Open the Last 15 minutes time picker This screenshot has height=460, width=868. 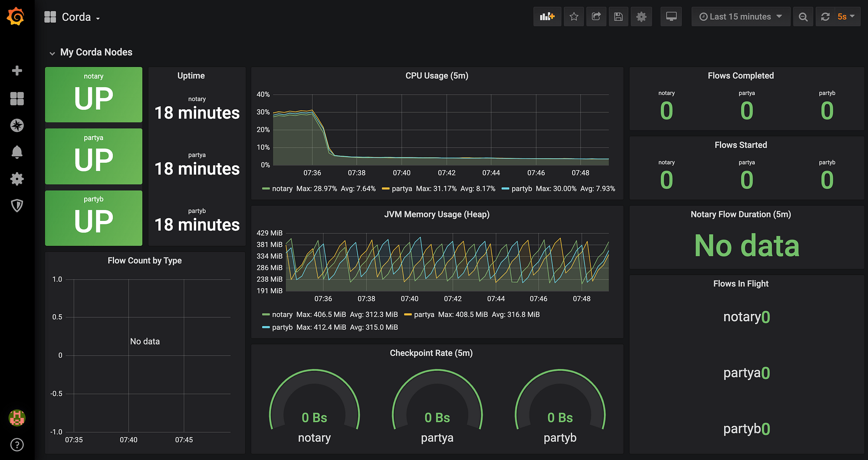click(x=741, y=17)
